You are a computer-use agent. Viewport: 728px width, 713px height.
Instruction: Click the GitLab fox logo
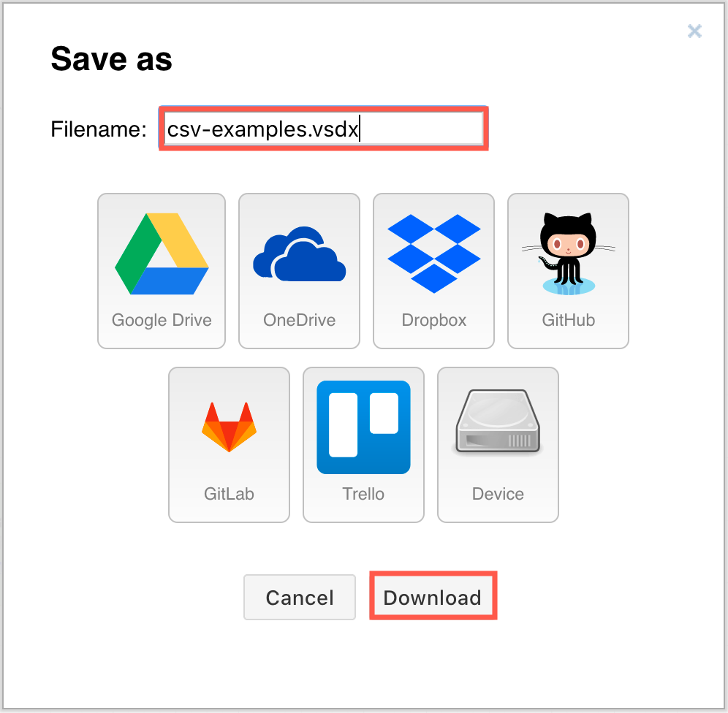pyautogui.click(x=229, y=426)
